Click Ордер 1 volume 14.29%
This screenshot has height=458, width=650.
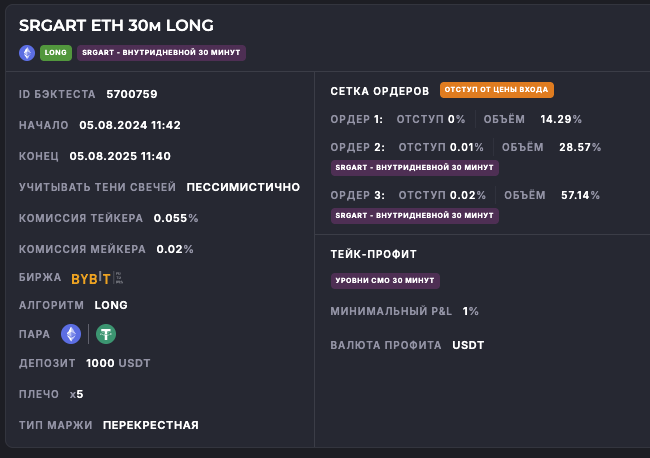(561, 119)
